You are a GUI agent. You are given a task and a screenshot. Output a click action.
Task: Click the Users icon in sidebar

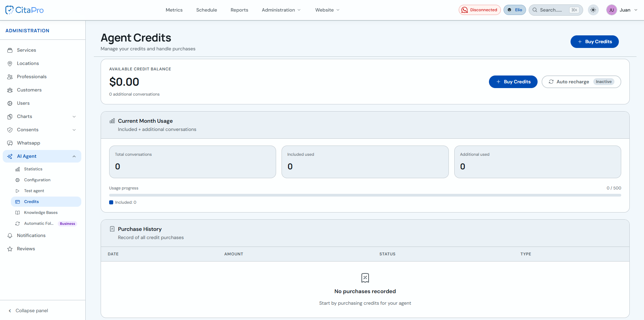(10, 103)
